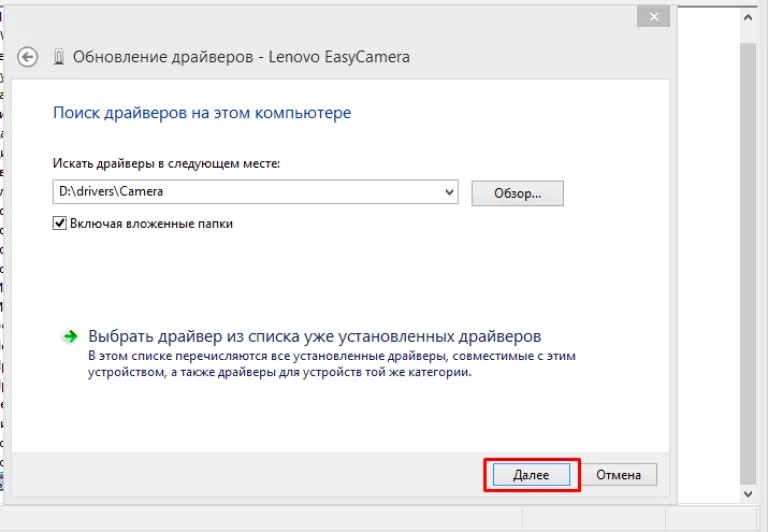Viewport: 768px width, 532px height.
Task: Choose Выбрать драйвер из списка уже установленных драйверов
Action: [x=314, y=337]
